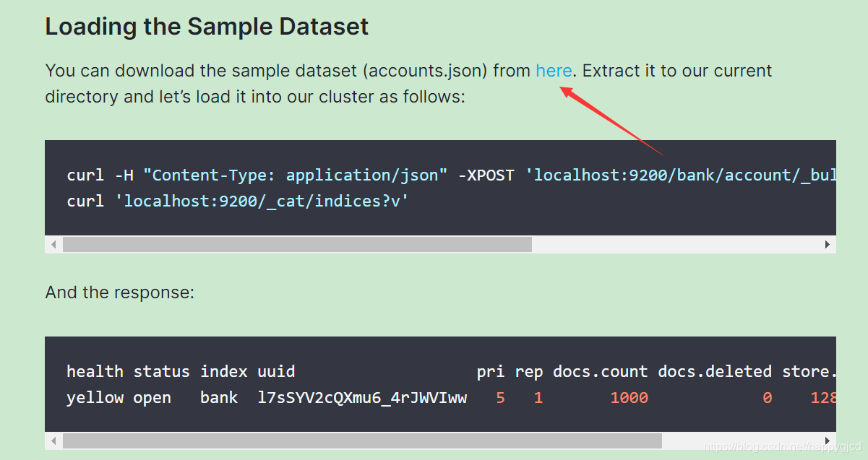Click the pri value 5
This screenshot has height=460, width=868.
[500, 397]
